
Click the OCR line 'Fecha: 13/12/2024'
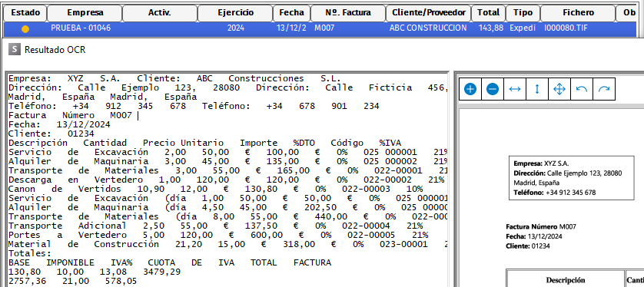[59, 124]
